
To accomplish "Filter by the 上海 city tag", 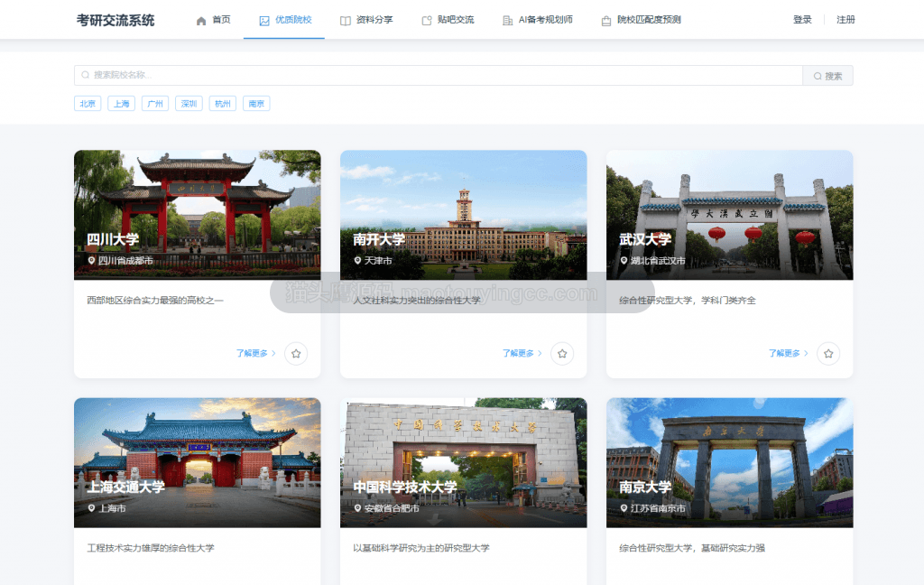I will point(122,104).
